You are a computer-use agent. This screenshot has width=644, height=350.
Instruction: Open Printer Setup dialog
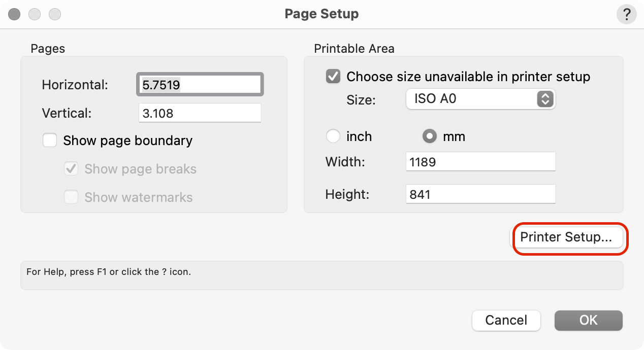click(566, 237)
